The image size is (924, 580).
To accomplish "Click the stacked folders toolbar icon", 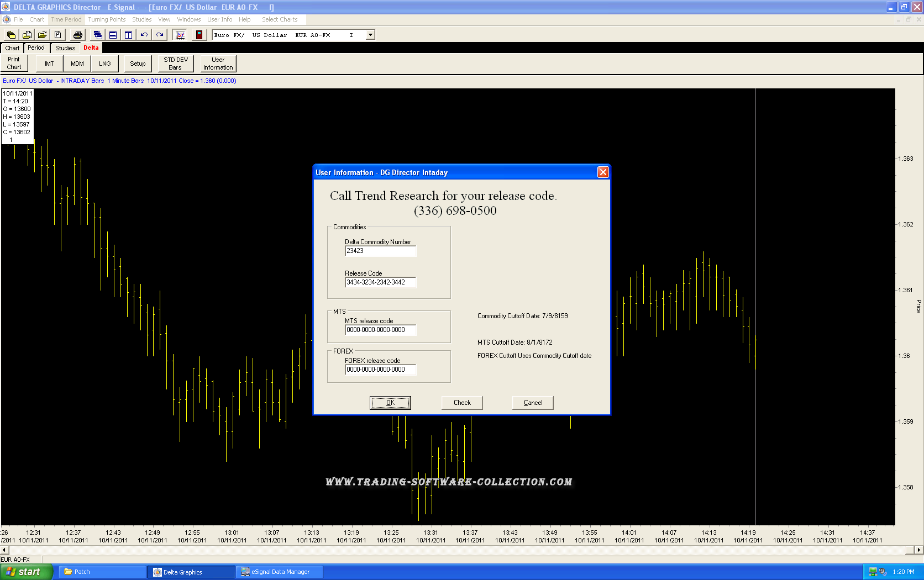I will 11,35.
